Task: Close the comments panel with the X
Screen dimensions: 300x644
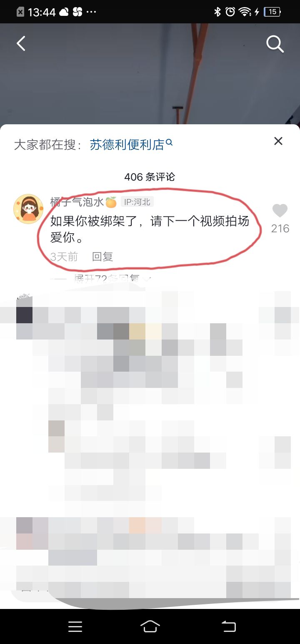Action: click(x=278, y=141)
